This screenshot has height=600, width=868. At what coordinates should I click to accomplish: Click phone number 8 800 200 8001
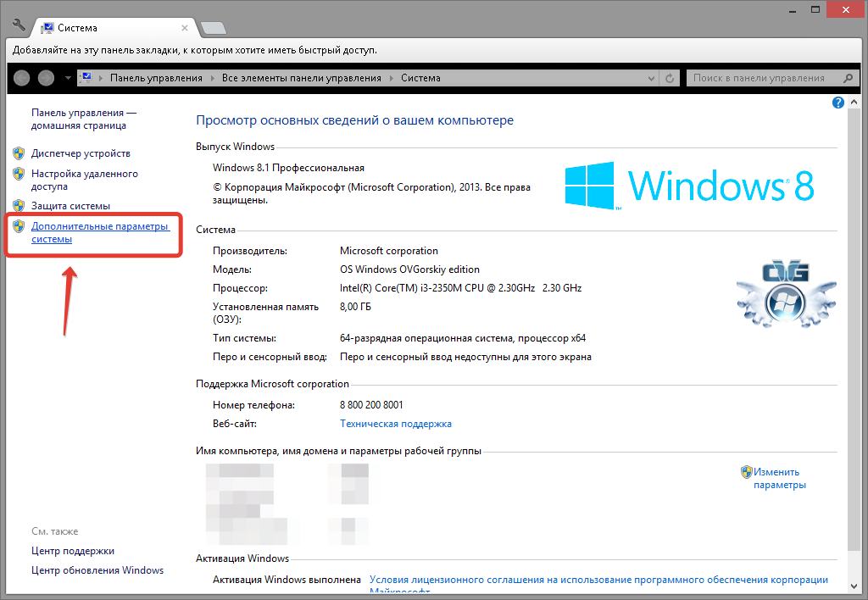(x=371, y=404)
